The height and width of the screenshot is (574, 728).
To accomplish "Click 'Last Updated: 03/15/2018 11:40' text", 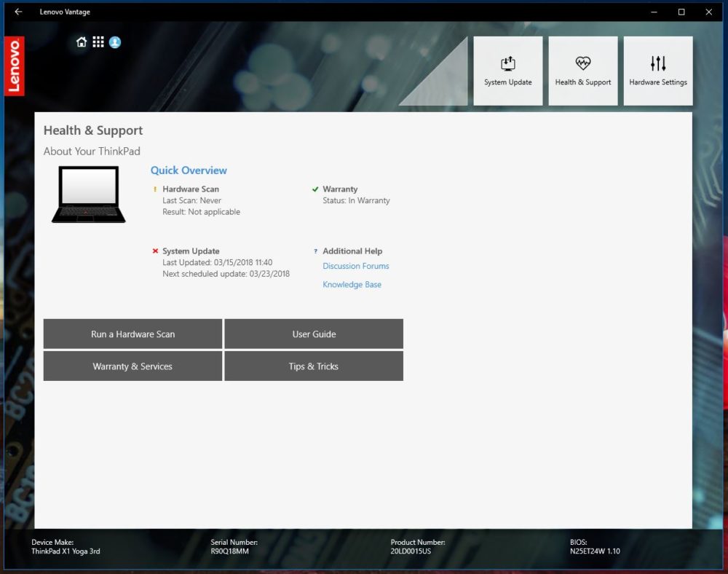I will point(217,262).
